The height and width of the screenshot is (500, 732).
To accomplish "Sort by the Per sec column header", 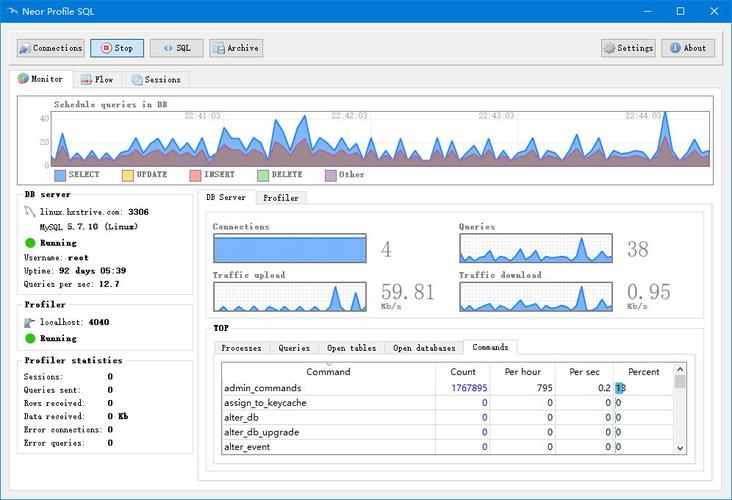I will coord(584,372).
